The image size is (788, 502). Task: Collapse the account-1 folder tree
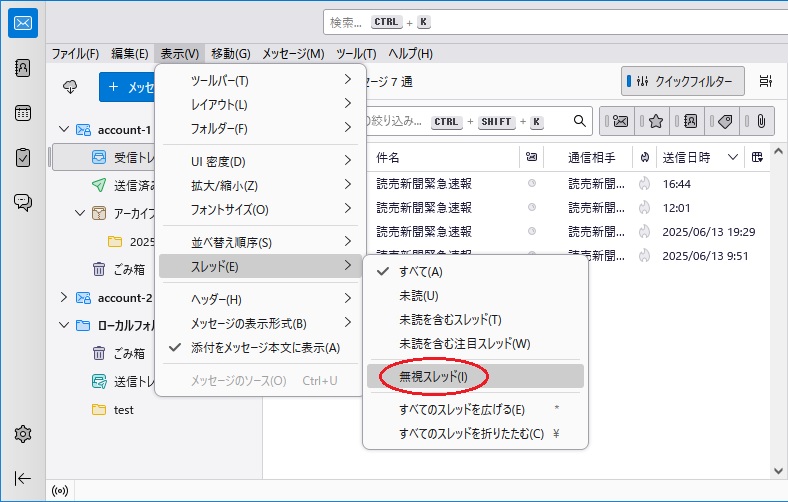point(64,129)
